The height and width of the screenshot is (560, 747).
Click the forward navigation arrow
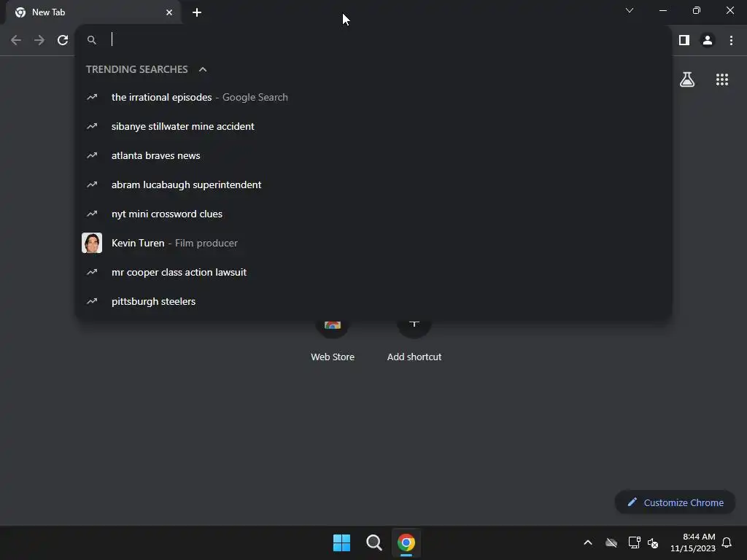(x=39, y=40)
